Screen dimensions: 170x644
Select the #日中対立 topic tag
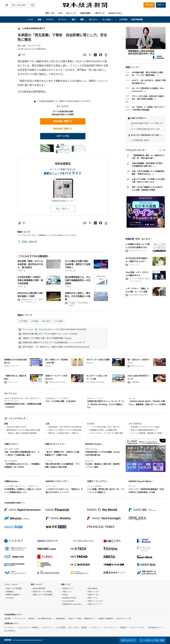pyautogui.click(x=123, y=20)
